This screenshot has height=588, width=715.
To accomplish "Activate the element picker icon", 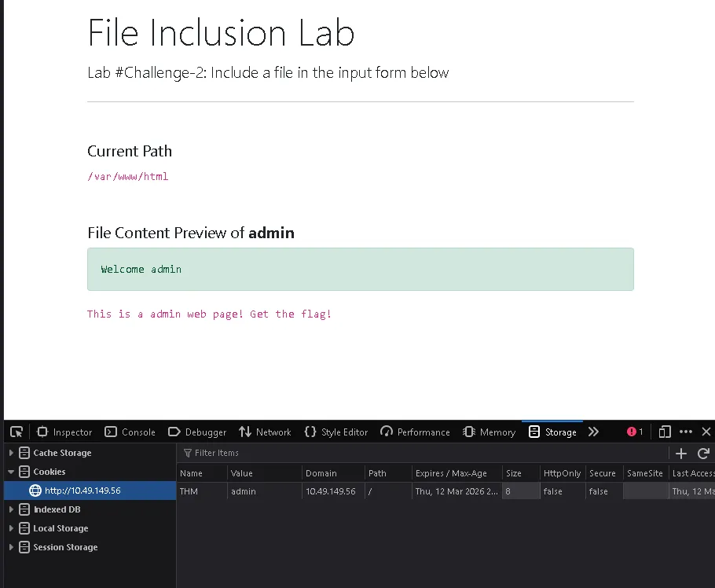I will click(16, 432).
